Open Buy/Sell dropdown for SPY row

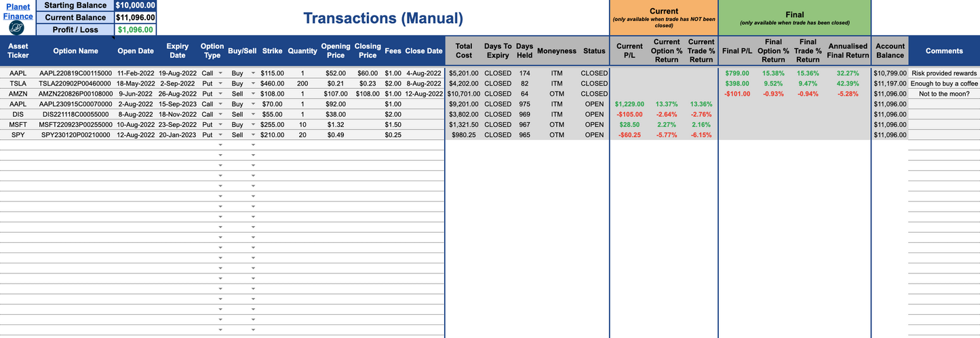pos(254,135)
